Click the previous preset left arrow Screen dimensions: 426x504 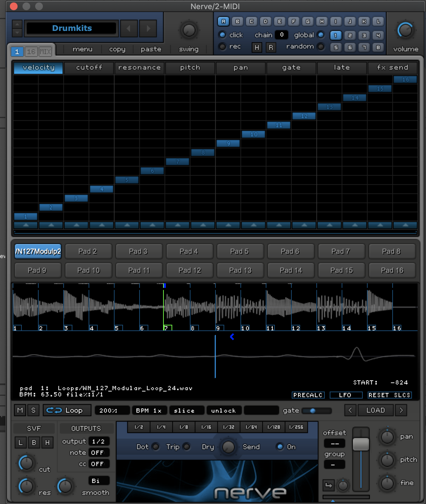point(129,28)
